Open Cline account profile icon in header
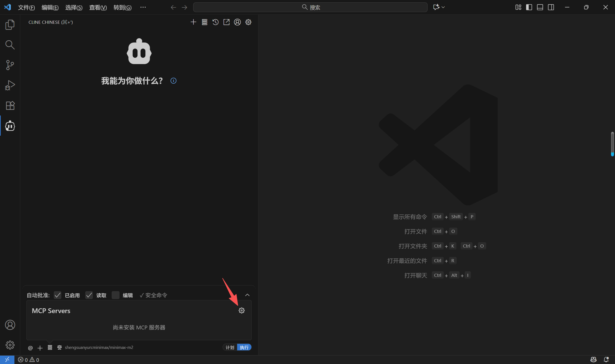Image resolution: width=615 pixels, height=364 pixels. pos(237,22)
